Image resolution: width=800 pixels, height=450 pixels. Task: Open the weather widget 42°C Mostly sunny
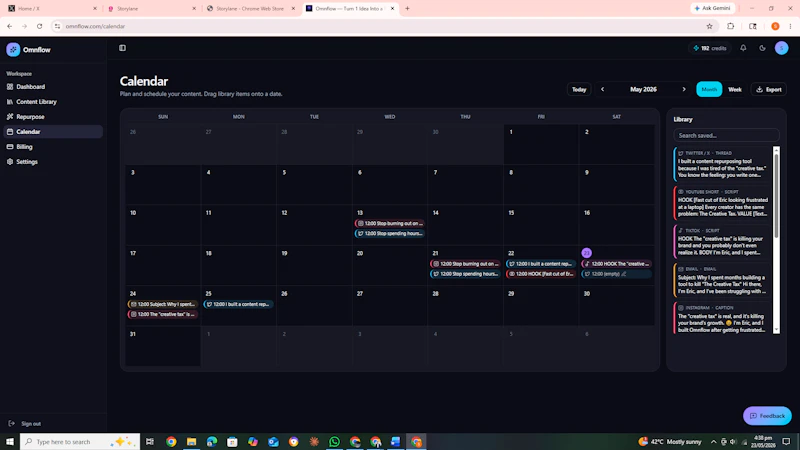(670, 441)
